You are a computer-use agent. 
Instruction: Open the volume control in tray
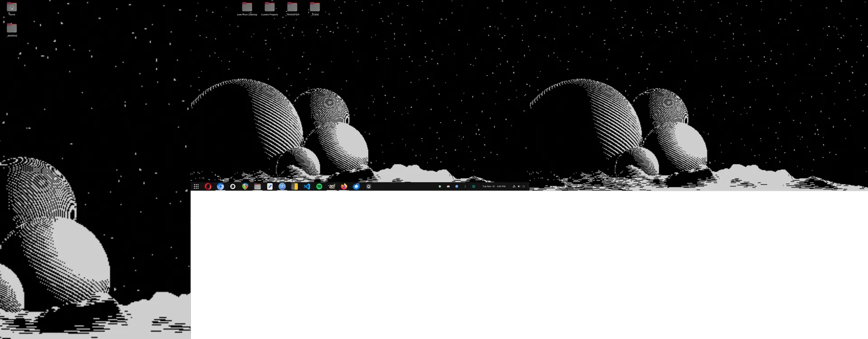click(519, 186)
